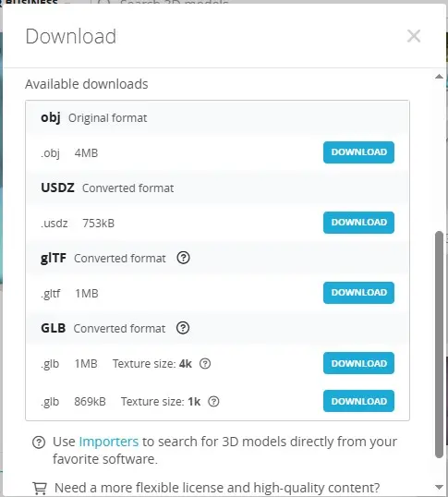Select the USDZ Converted format header row
The image size is (448, 497).
(217, 188)
